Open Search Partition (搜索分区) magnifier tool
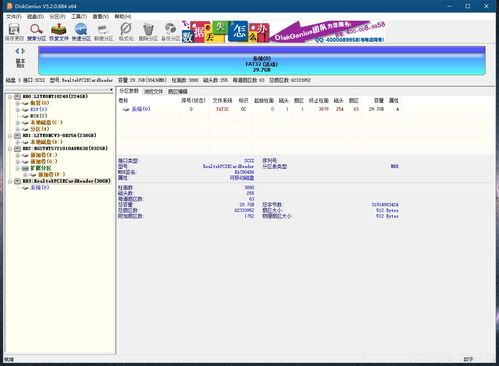The height and width of the screenshot is (366, 499). tap(36, 32)
